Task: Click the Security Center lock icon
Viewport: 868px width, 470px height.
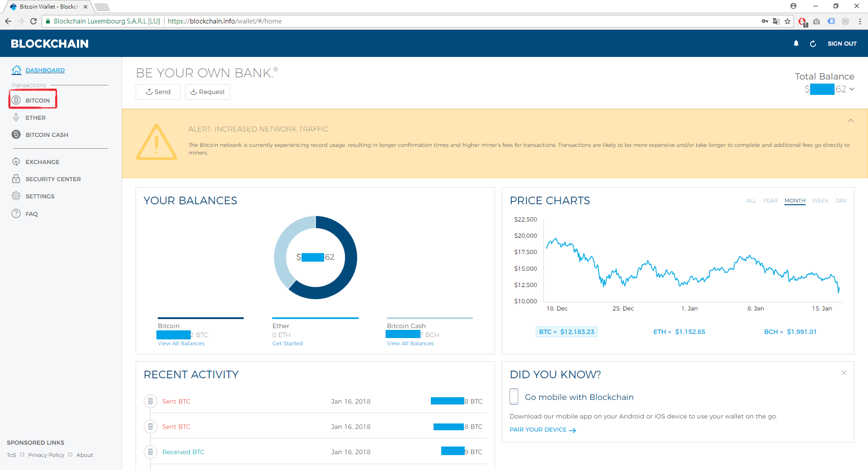Action: 16,179
